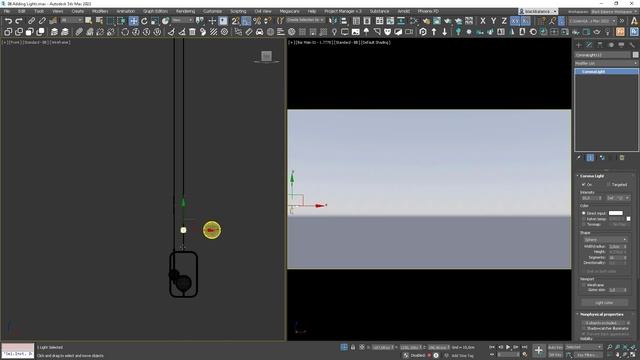The height and width of the screenshot is (360, 640).
Task: Open the Hierarchy tab in command panel
Action: pos(600,45)
